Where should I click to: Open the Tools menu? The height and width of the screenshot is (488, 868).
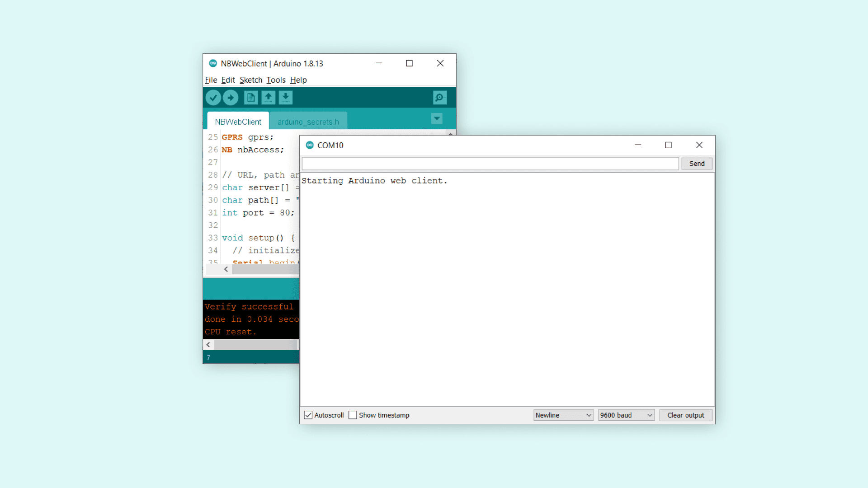276,80
